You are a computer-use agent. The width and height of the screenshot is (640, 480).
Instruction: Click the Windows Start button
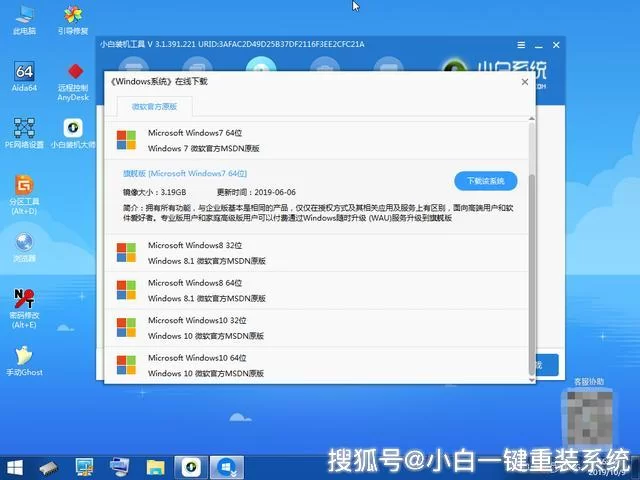point(15,466)
